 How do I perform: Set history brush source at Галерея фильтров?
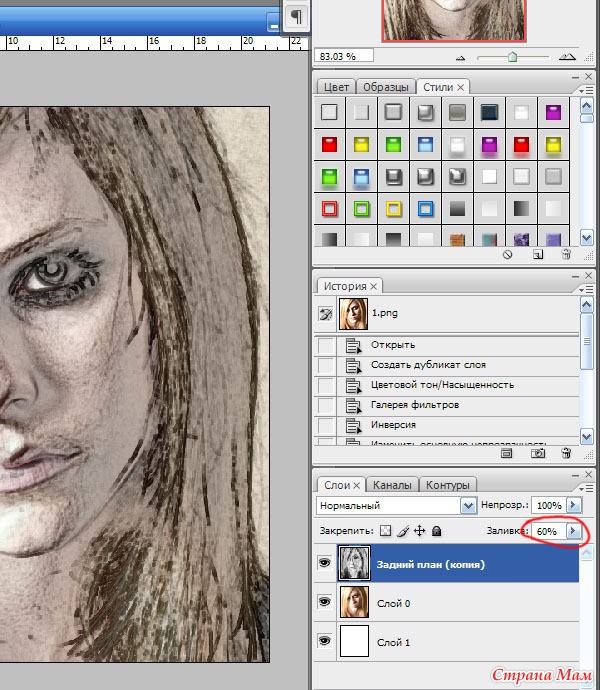point(326,405)
